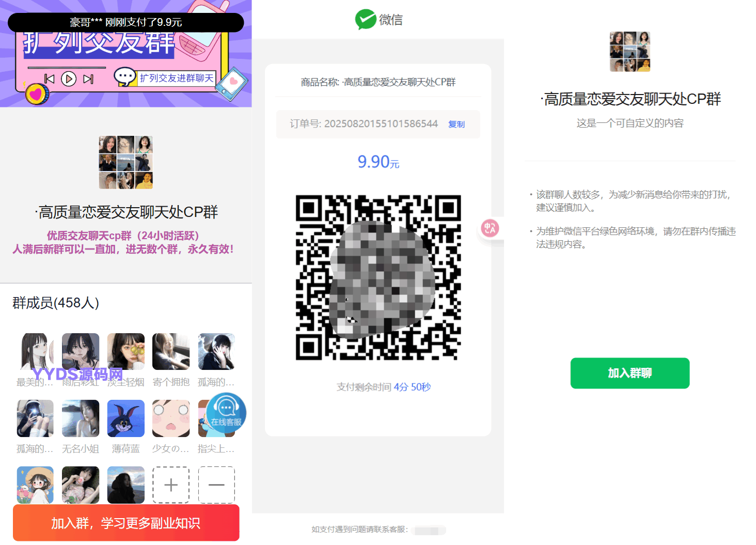Click the WeChat logo at top
The height and width of the screenshot is (545, 756).
366,20
